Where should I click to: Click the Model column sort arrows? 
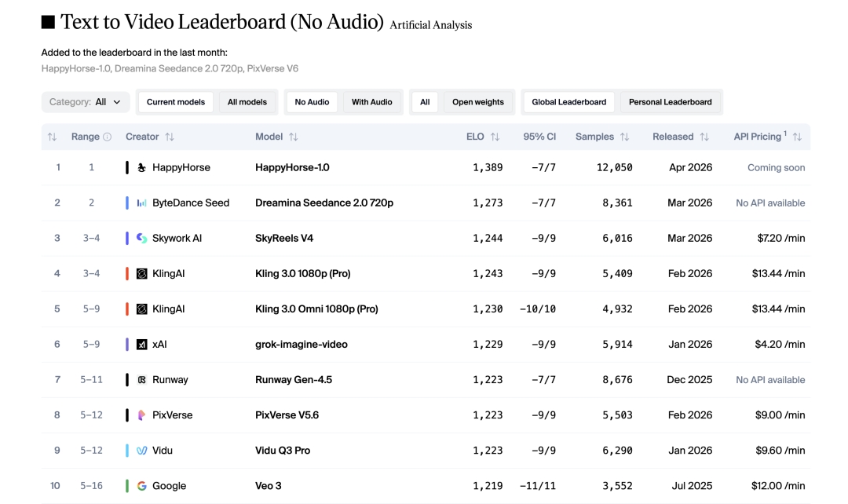coord(294,137)
